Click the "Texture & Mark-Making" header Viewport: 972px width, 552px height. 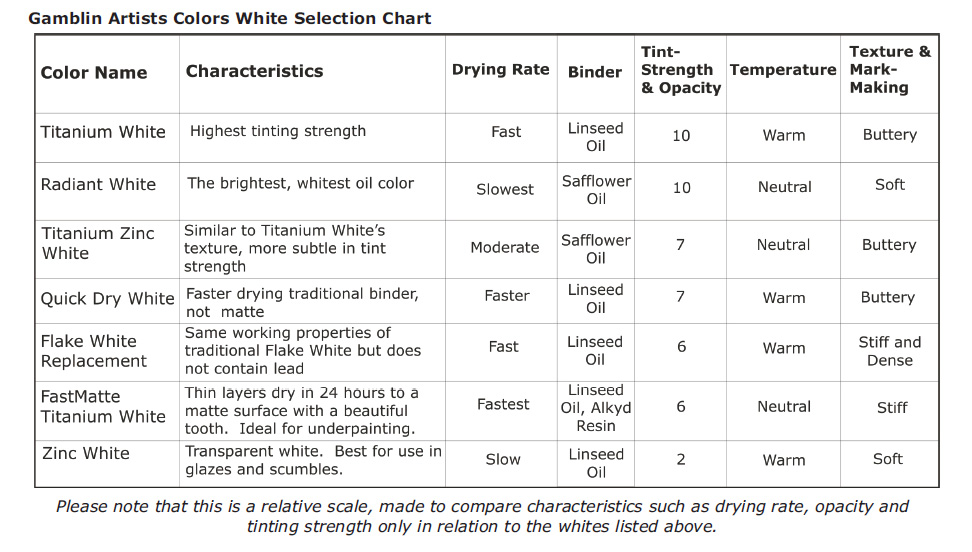[889, 69]
